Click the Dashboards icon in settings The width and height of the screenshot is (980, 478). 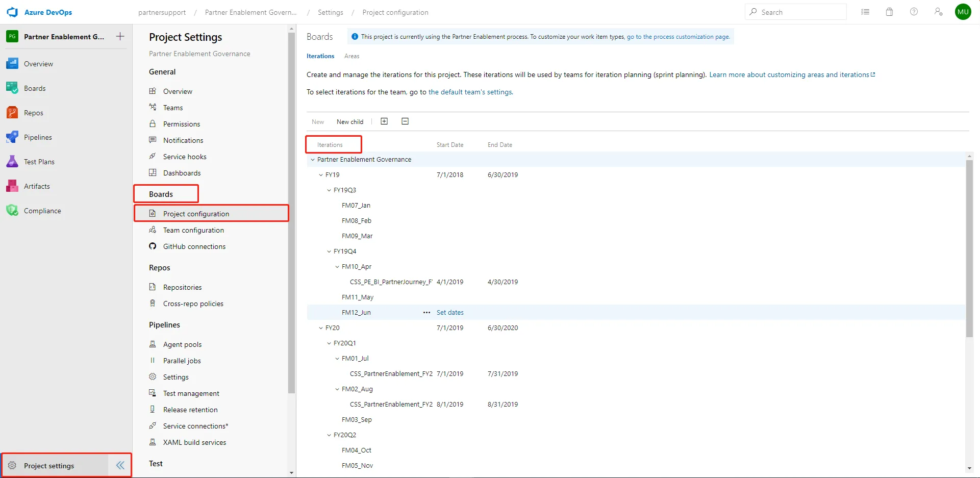pos(153,172)
